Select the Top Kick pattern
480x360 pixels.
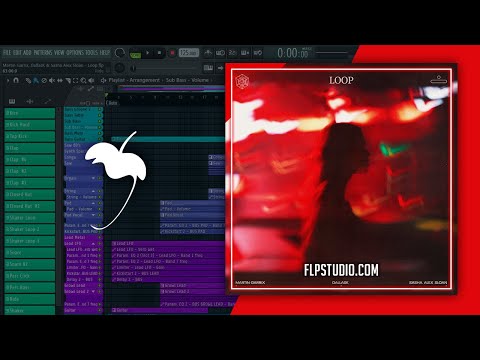tap(30, 136)
